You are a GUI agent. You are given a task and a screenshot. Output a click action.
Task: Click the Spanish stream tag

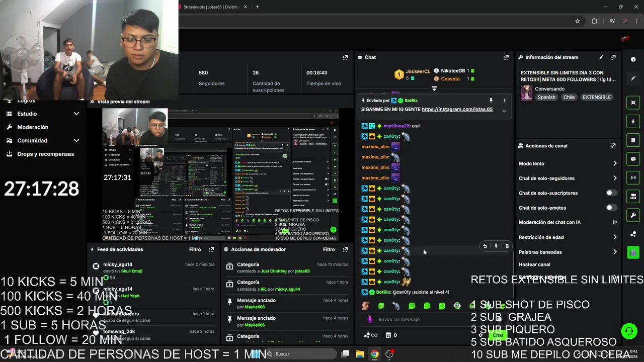pos(546,97)
